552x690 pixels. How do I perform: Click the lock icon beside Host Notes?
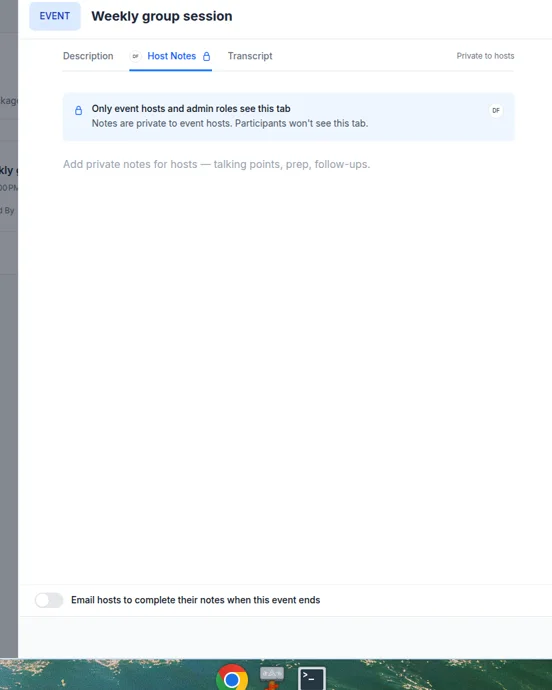(x=206, y=56)
